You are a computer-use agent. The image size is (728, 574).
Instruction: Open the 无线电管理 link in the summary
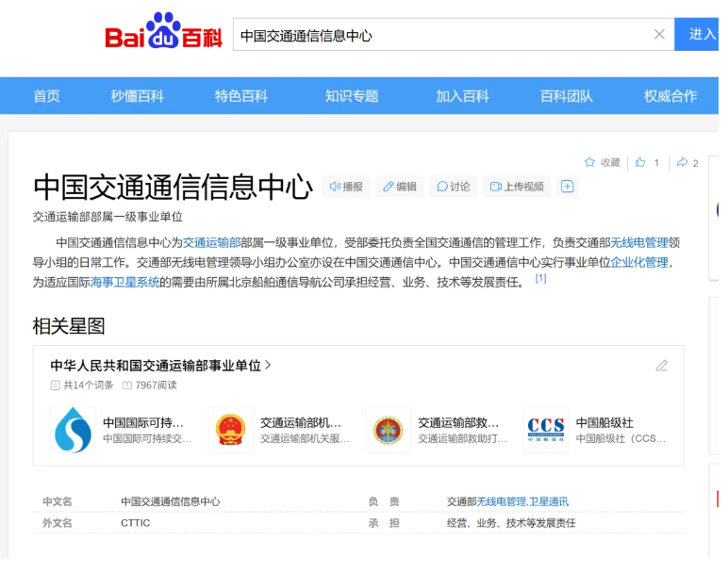point(639,242)
